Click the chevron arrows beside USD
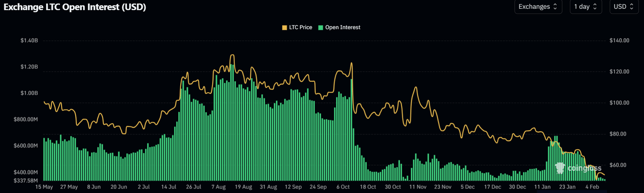The image size is (644, 193). [631, 7]
